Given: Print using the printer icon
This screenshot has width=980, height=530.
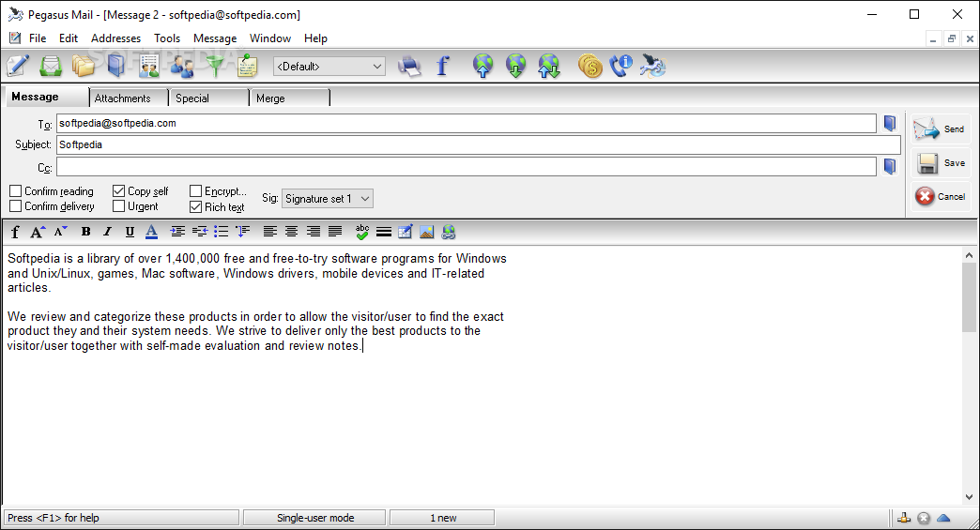Looking at the screenshot, I should (409, 66).
